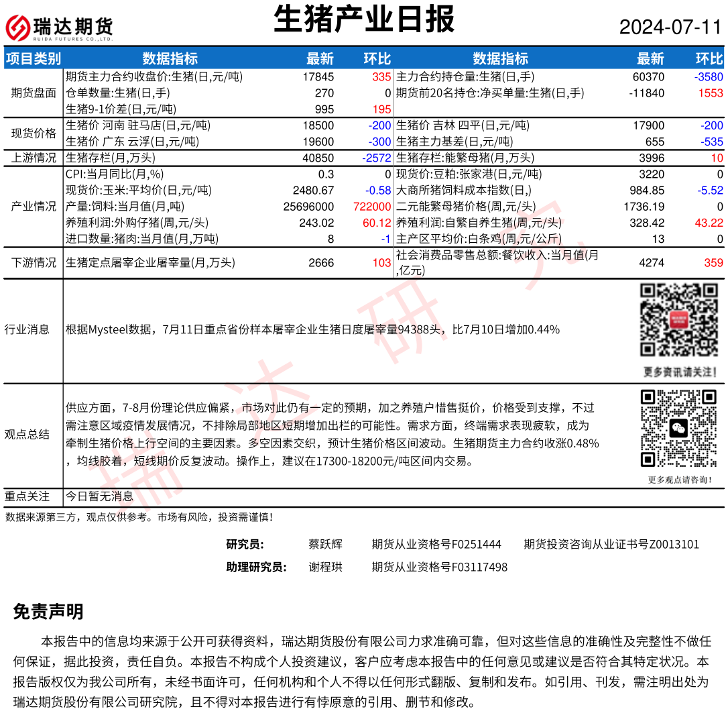This screenshot has width=728, height=711.
Task: Click the right 环比 column header
Action: tap(709, 58)
